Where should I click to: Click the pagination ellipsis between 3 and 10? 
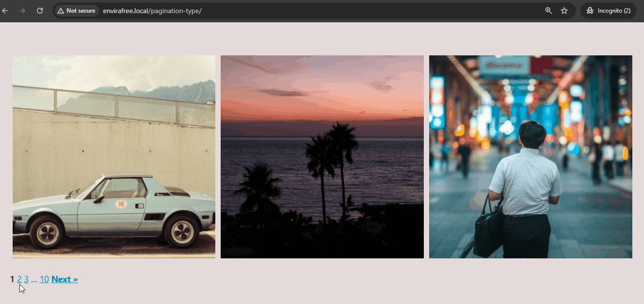tap(34, 279)
